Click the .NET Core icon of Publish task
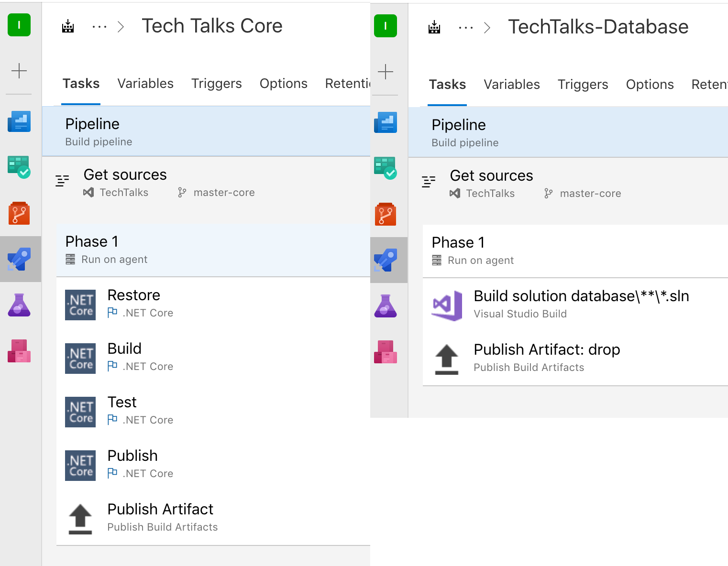 (x=80, y=466)
